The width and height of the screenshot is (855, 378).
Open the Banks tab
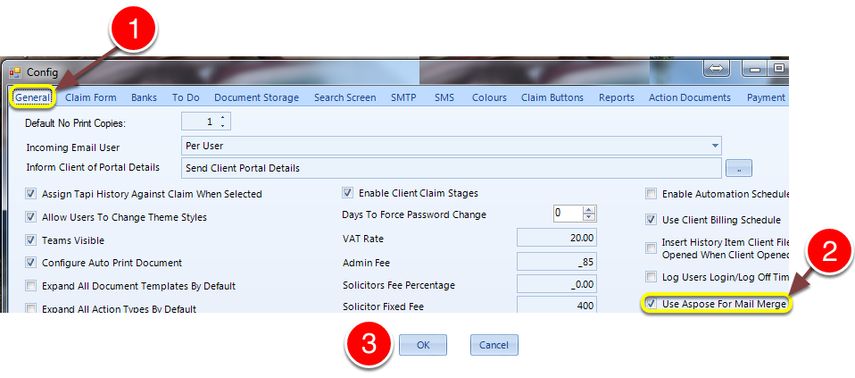[x=144, y=98]
